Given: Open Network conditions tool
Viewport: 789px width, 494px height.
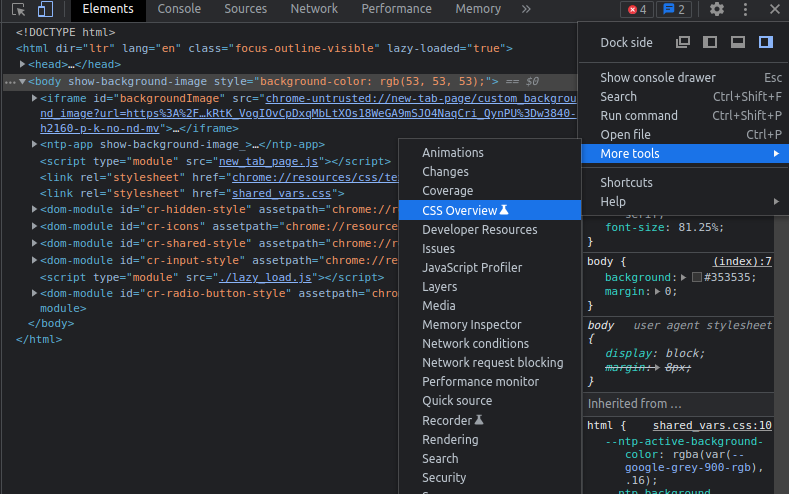Looking at the screenshot, I should 490,344.
